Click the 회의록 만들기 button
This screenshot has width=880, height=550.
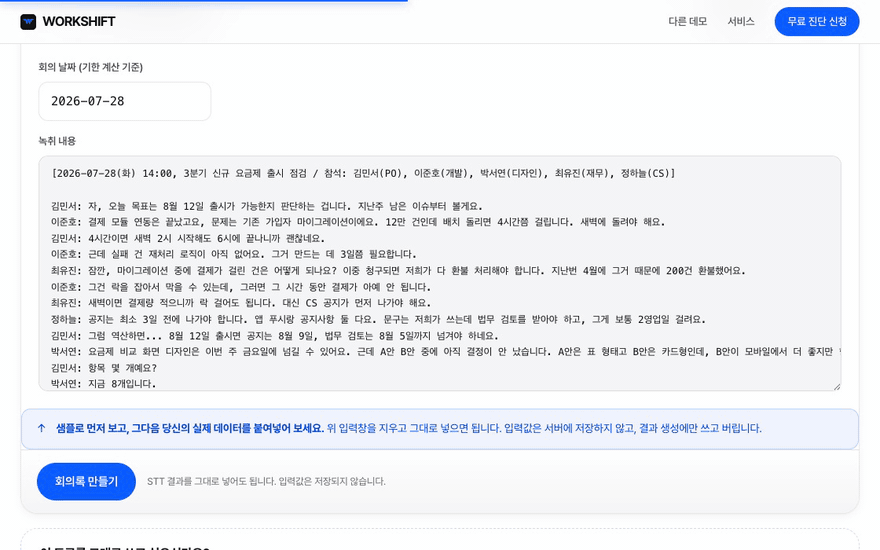point(86,482)
